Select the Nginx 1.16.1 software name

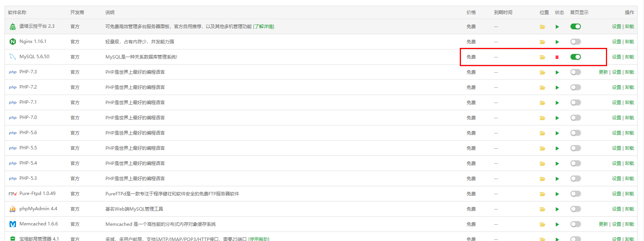(33, 41)
